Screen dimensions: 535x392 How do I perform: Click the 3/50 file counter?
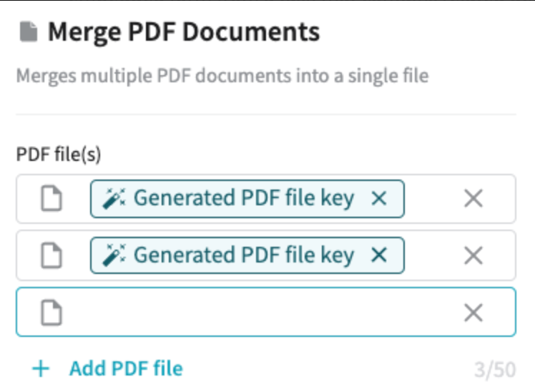coord(495,370)
